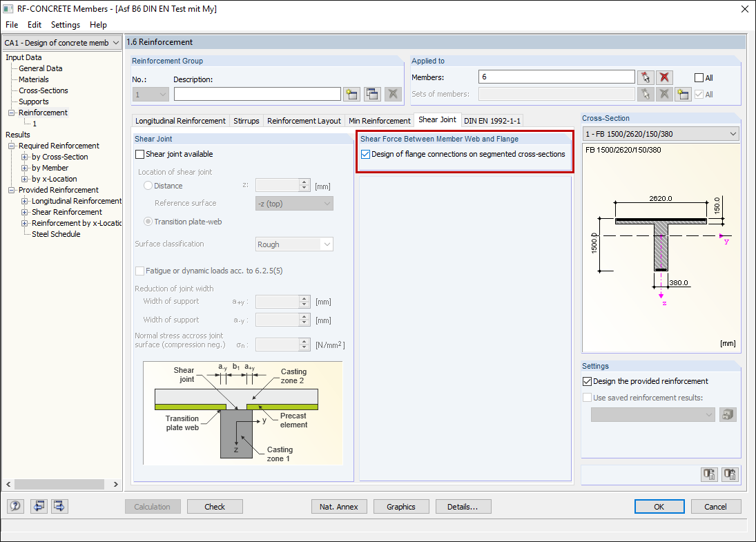The width and height of the screenshot is (756, 542).
Task: Pick members graphically icon beside Members field
Action: pyautogui.click(x=646, y=77)
